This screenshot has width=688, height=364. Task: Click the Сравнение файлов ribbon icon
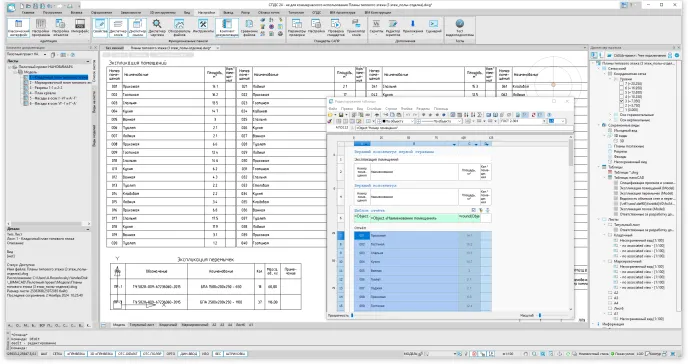pyautogui.click(x=249, y=28)
